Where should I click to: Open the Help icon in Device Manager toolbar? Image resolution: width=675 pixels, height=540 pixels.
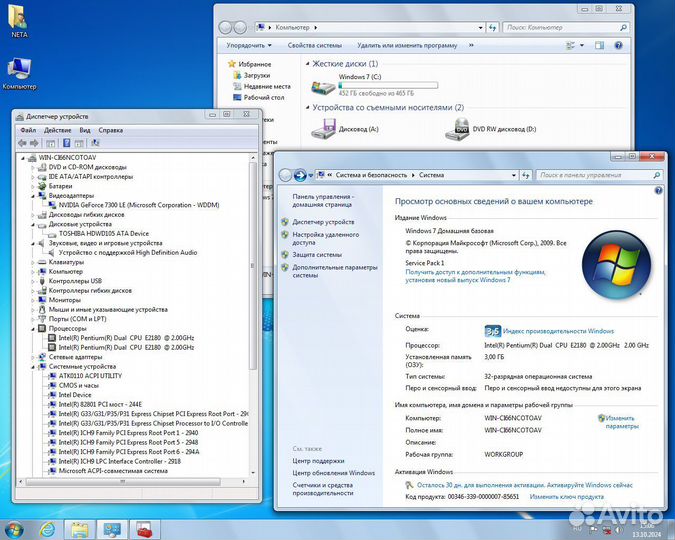pyautogui.click(x=66, y=143)
